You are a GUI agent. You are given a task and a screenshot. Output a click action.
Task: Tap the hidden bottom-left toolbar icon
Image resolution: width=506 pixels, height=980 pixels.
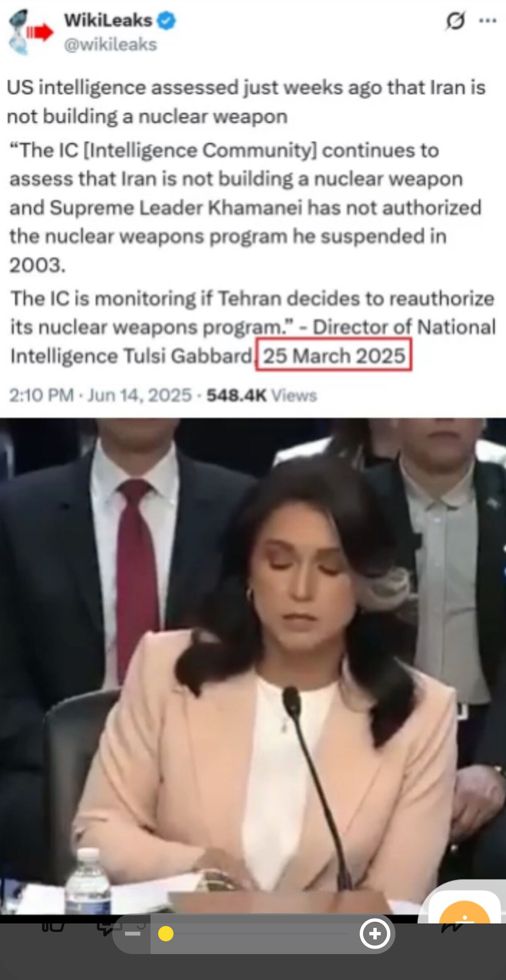pyautogui.click(x=53, y=927)
